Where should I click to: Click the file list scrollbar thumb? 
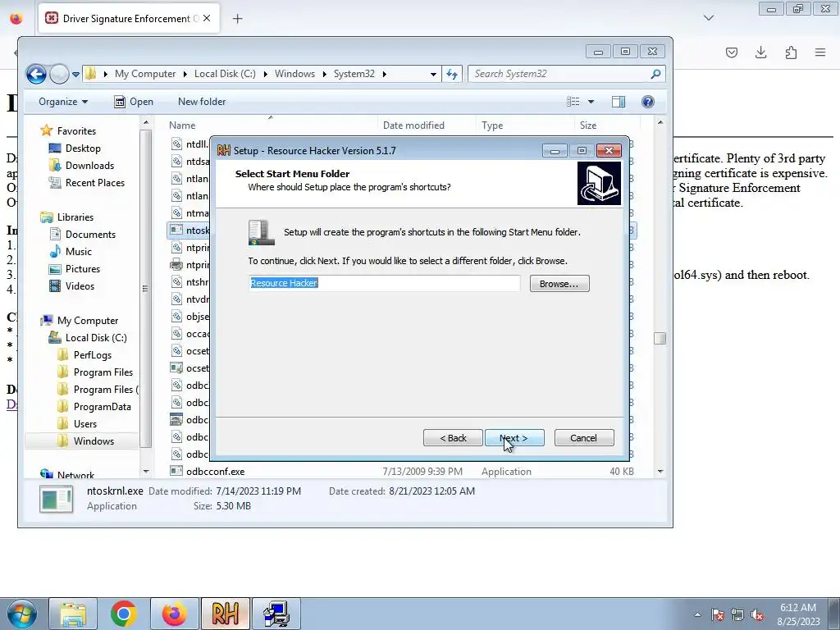[x=660, y=338]
